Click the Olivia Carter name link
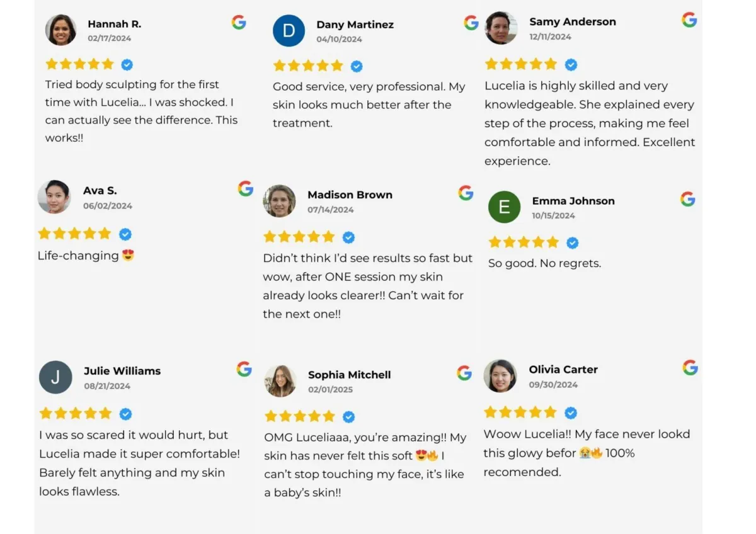 563,370
